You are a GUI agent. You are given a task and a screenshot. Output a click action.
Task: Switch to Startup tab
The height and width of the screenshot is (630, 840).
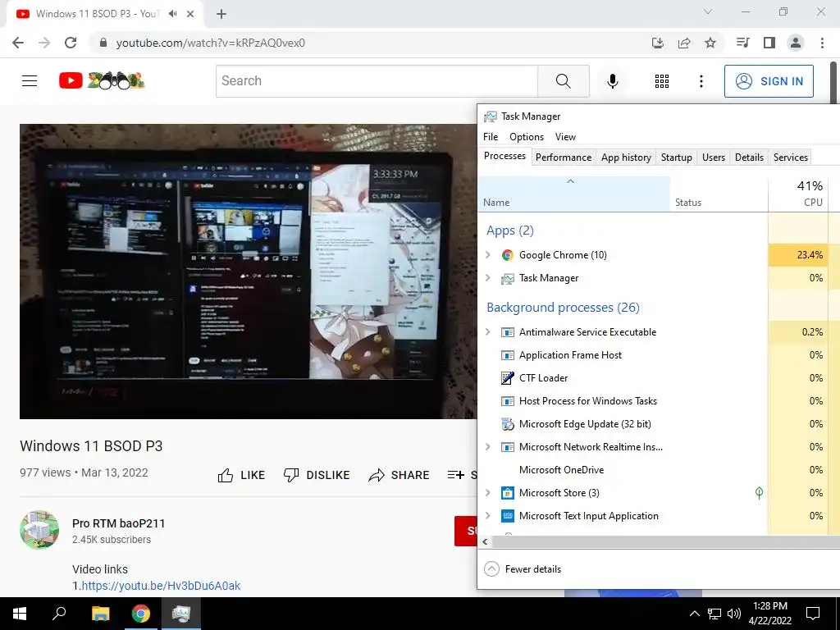[677, 157]
